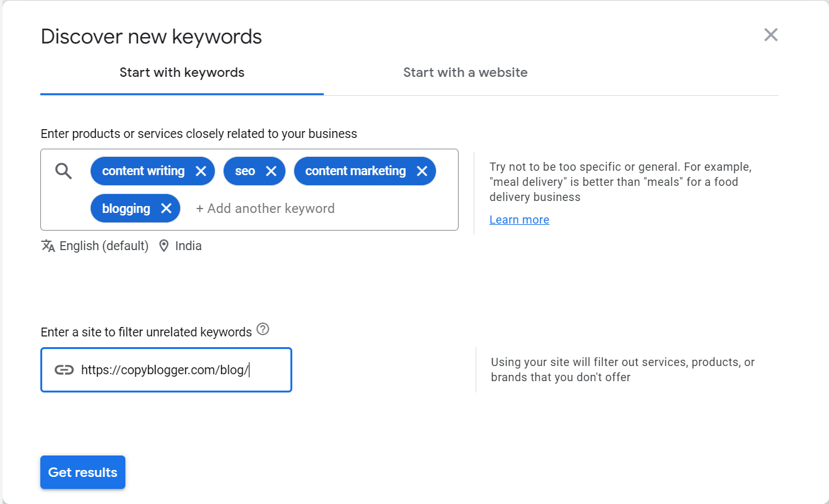Click the search magnifier icon in keyword box

coord(64,171)
